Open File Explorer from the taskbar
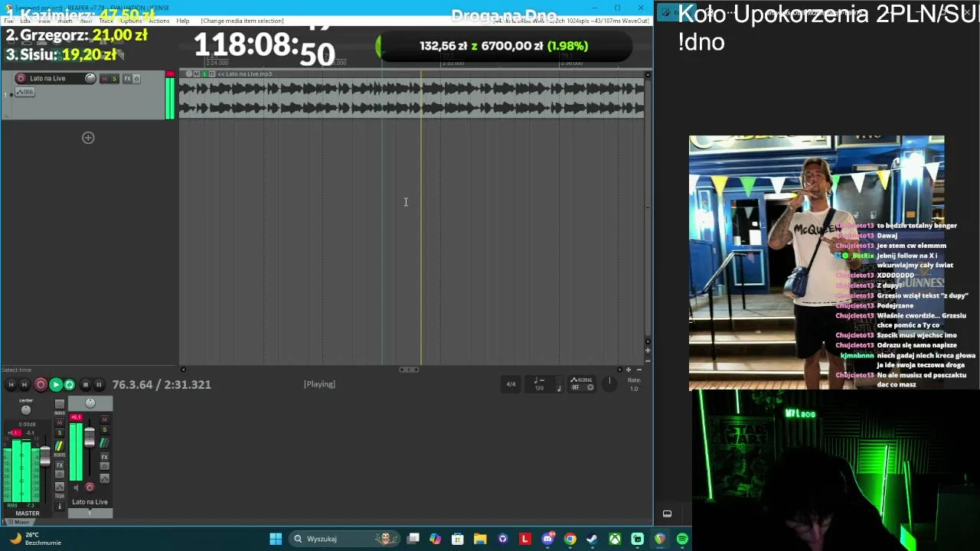 point(480,539)
